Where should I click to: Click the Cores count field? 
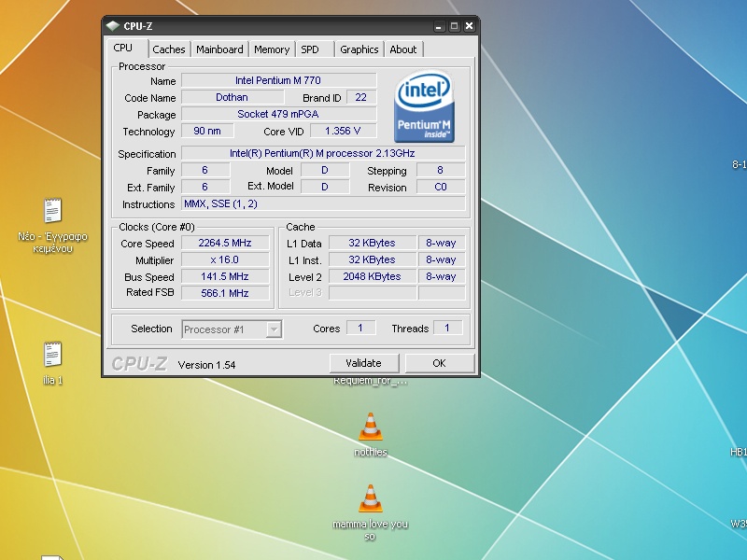pyautogui.click(x=360, y=329)
